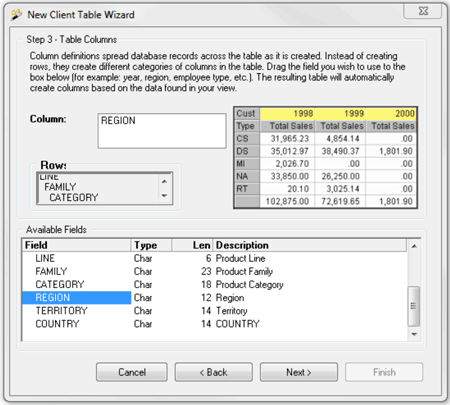Click Available Fields scrollbar up arrow
The image size is (450, 405).
pos(414,246)
